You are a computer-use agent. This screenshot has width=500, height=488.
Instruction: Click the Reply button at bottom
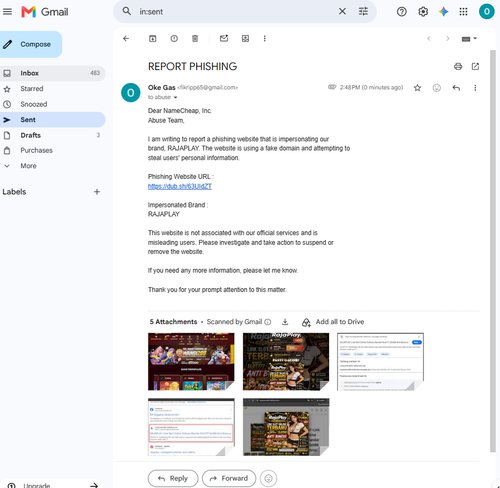pos(173,478)
